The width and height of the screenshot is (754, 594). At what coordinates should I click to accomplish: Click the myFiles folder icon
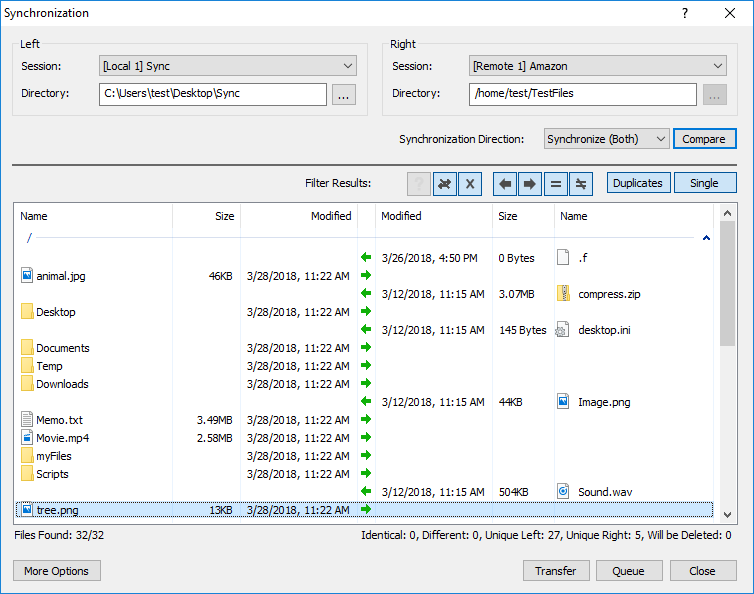[27, 455]
